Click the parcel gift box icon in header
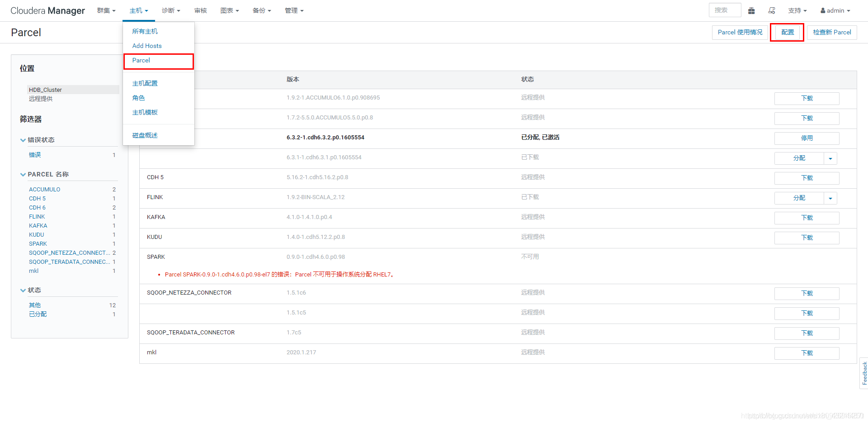 click(751, 10)
